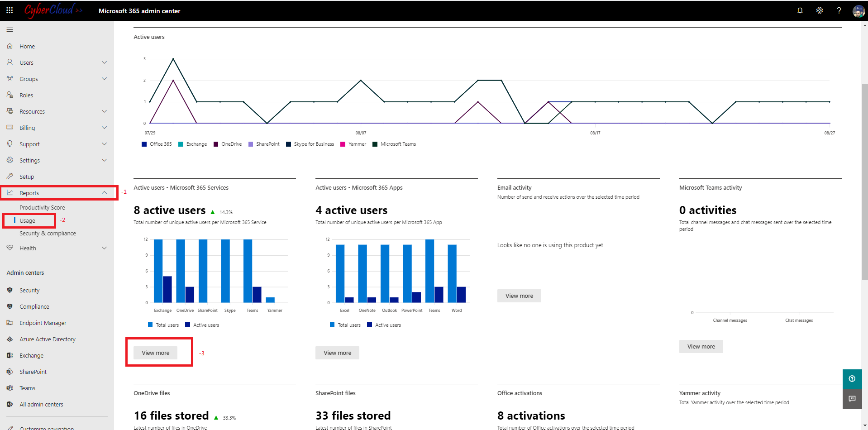
Task: Toggle OneDrive legend swatch
Action: [x=216, y=144]
